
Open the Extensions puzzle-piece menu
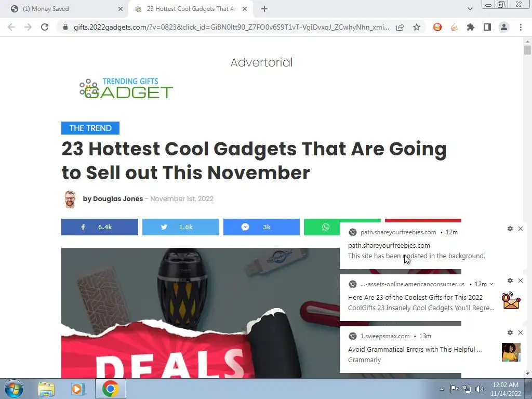tap(471, 27)
